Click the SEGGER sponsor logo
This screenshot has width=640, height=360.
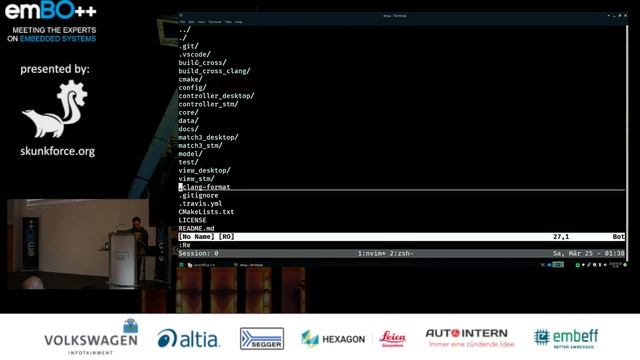tap(262, 338)
